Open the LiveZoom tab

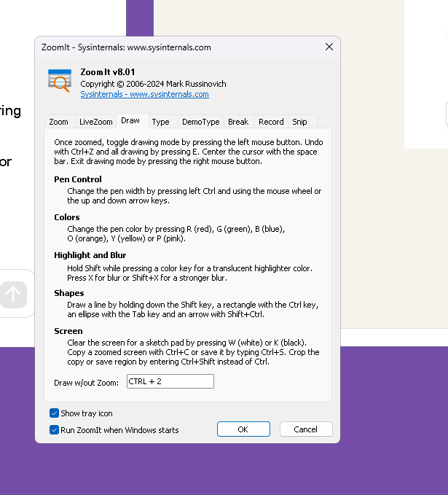96,122
